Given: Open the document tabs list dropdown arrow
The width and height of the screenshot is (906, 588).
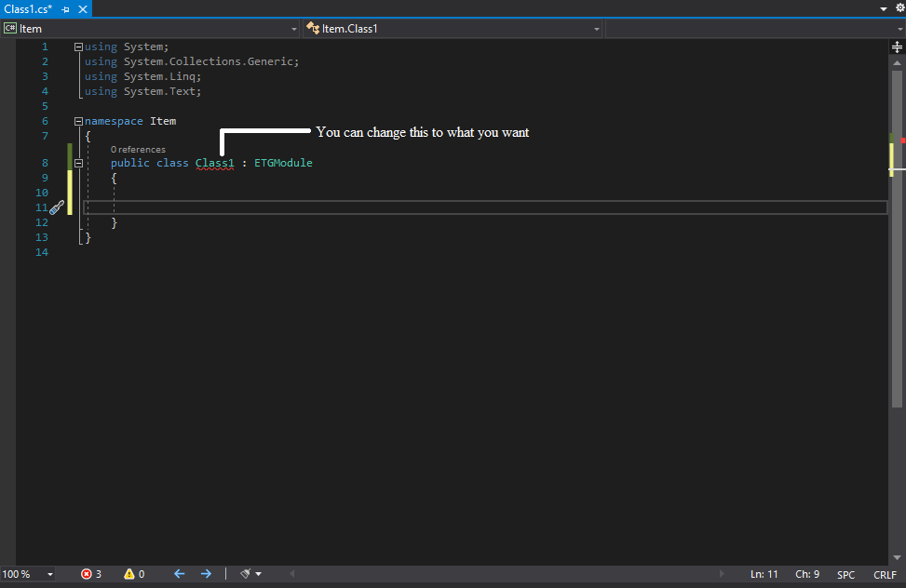Looking at the screenshot, I should (x=884, y=9).
